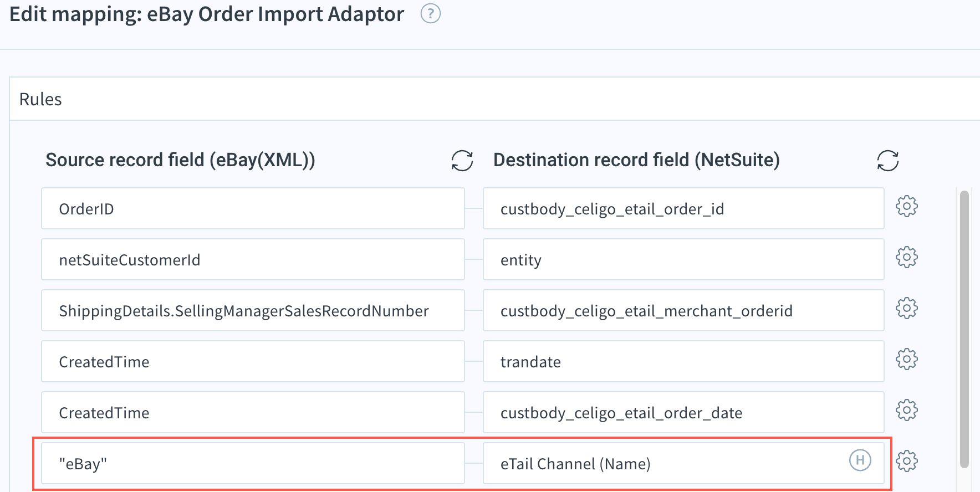Edit the eTail Channel (Name) destination field
The width and height of the screenshot is (980, 492).
tap(683, 463)
